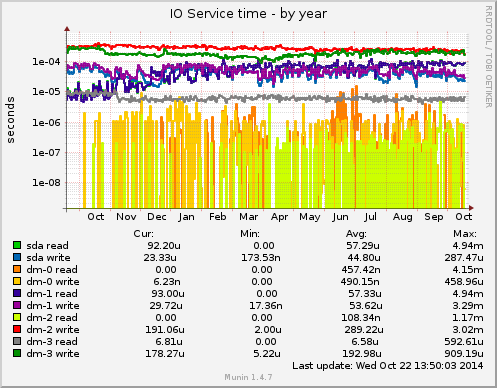Image resolution: width=497 pixels, height=388 pixels.
Task: Click the seconds y-axis label
Action: click(x=11, y=120)
